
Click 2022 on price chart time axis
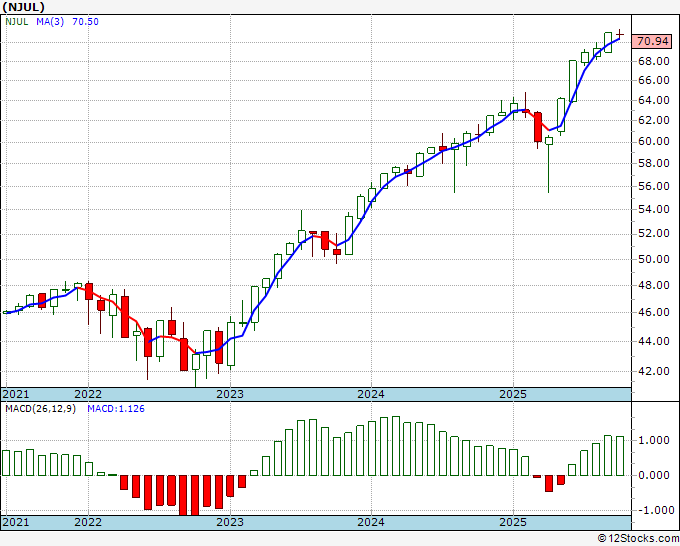pyautogui.click(x=88, y=394)
